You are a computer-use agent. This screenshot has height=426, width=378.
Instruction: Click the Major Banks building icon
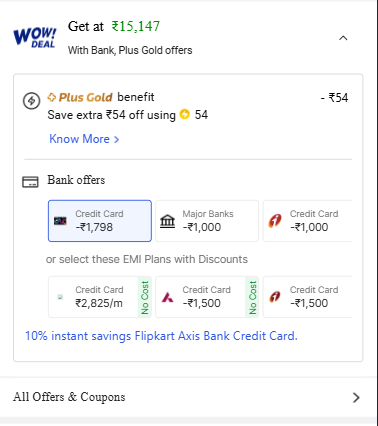tap(167, 221)
